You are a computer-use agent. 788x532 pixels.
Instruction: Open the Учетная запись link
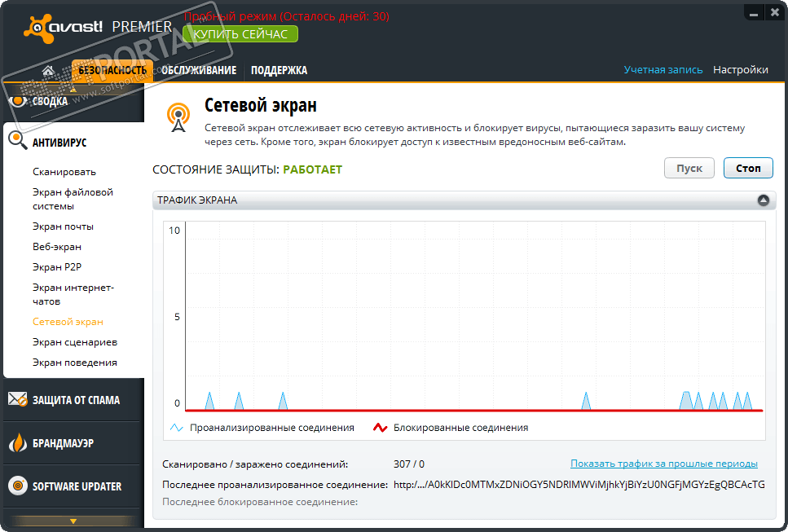click(663, 70)
